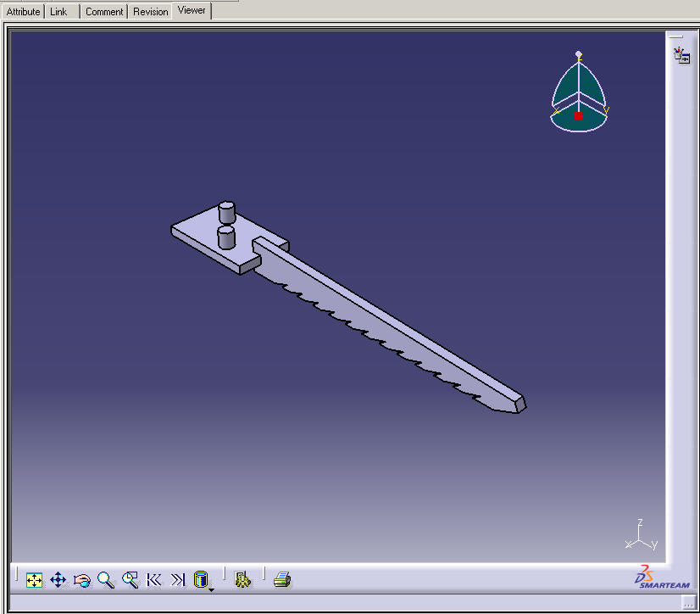This screenshot has height=614, width=700.
Task: Open the Link tab
Action: (x=58, y=12)
